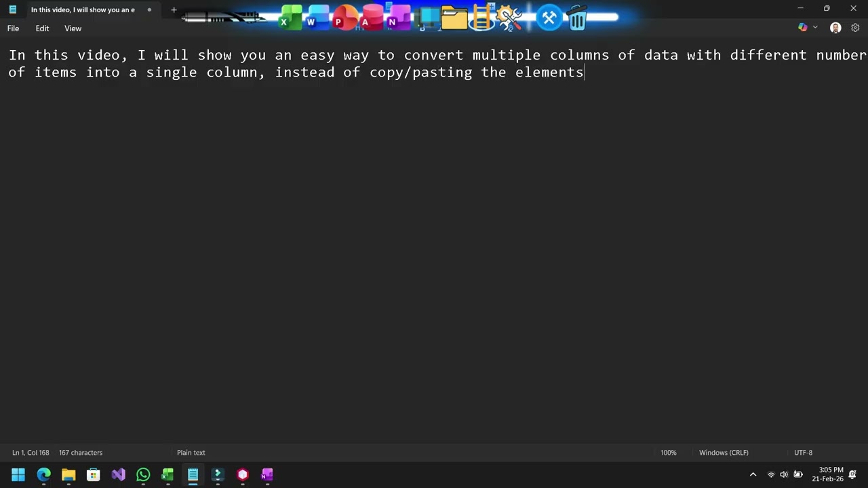Open the Windows Start menu

(18, 474)
